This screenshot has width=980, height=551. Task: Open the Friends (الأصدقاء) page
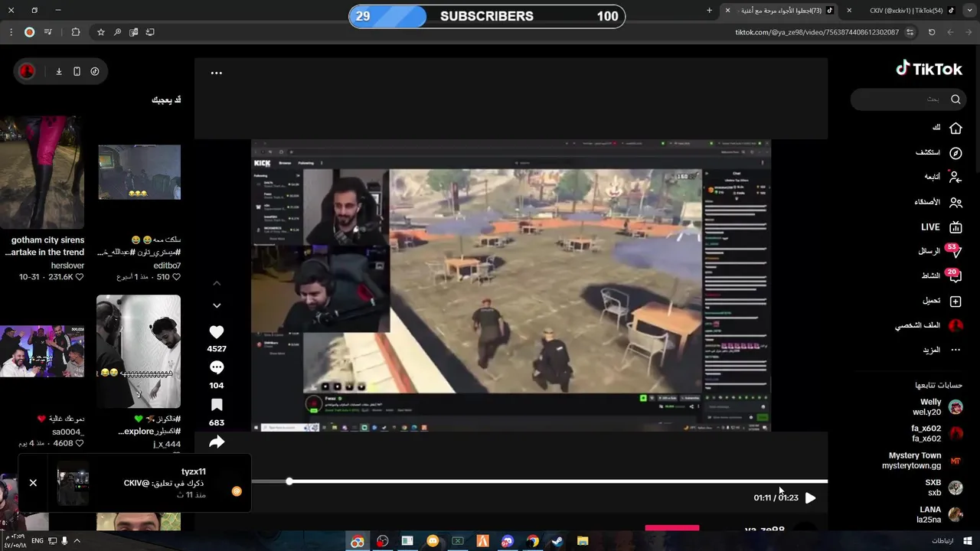938,202
